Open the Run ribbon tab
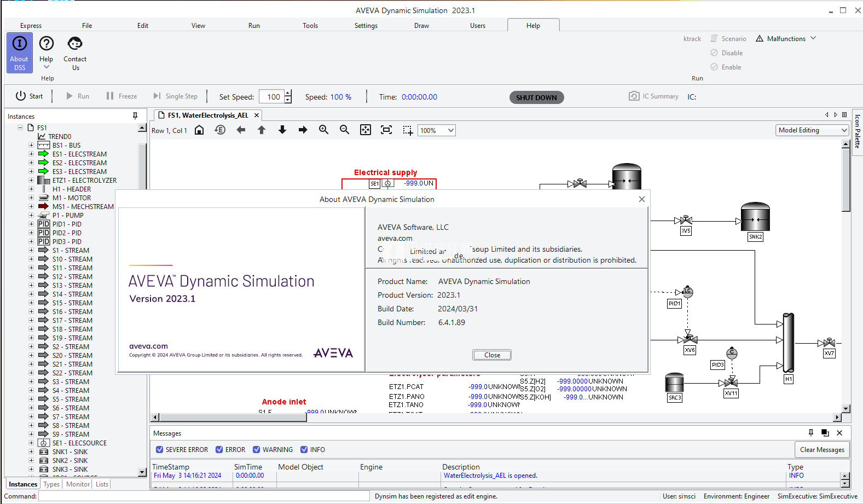Image resolution: width=863 pixels, height=504 pixels. [254, 25]
